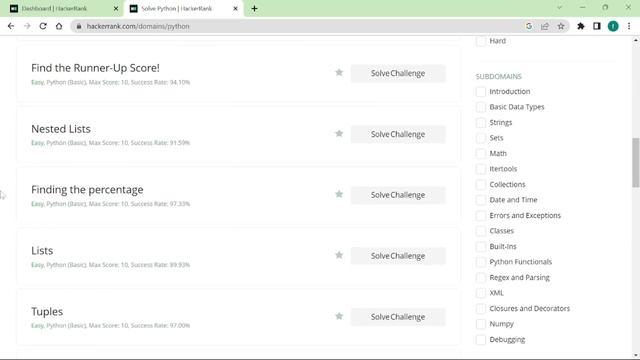The width and height of the screenshot is (640, 360).
Task: Solve the Finding the percentage challenge
Action: (x=398, y=195)
